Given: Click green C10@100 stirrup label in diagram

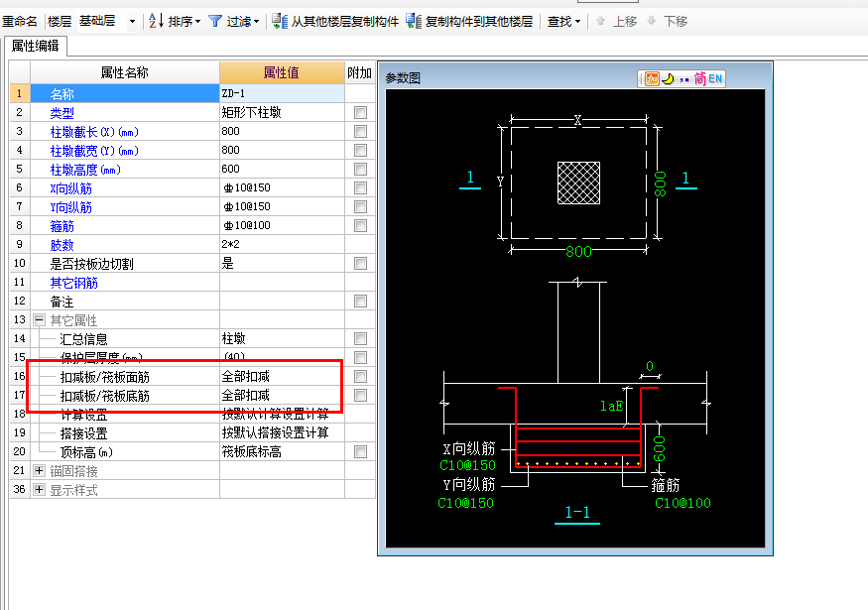Looking at the screenshot, I should tap(682, 503).
